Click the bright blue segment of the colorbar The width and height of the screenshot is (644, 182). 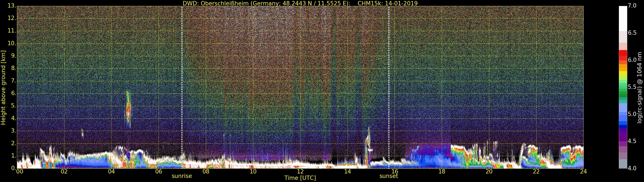pyautogui.click(x=623, y=123)
